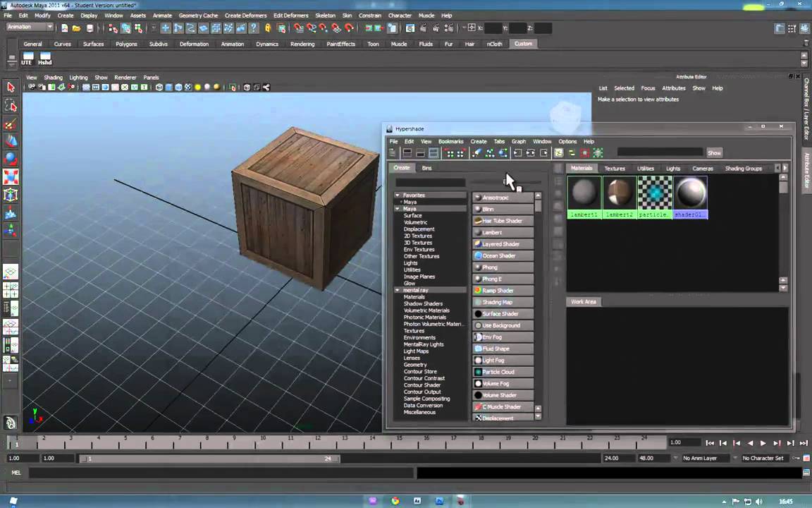Collapse the Maya tree category
The width and height of the screenshot is (812, 508).
(398, 209)
